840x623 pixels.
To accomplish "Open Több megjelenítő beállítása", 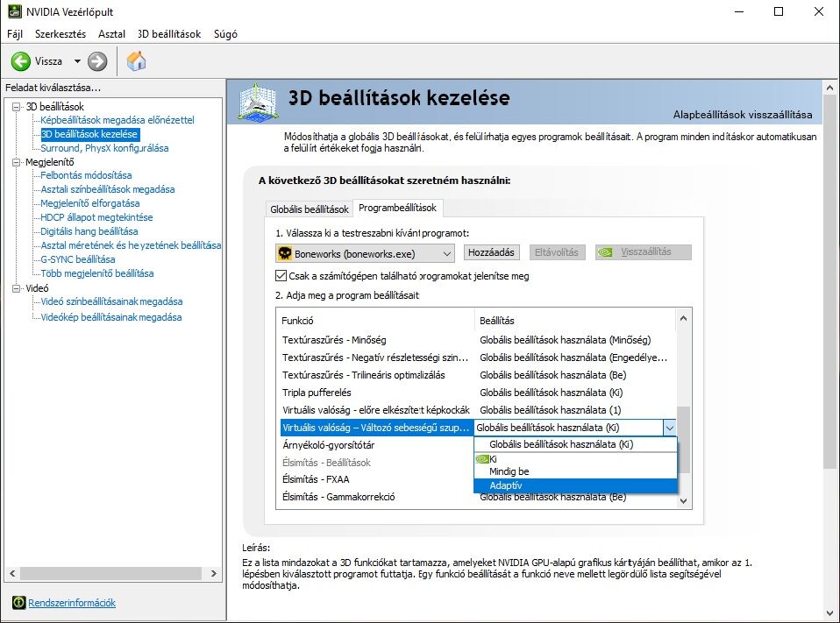I will tap(97, 273).
